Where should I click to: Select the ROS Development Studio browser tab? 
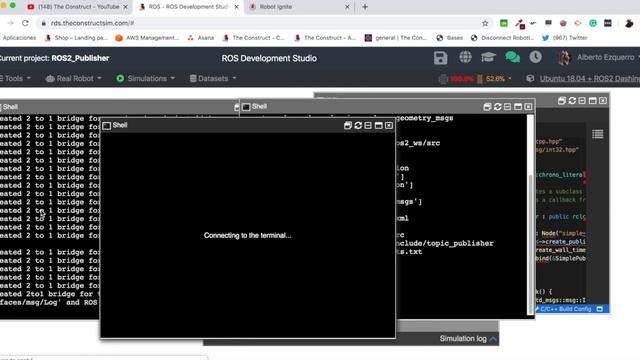pos(188,7)
